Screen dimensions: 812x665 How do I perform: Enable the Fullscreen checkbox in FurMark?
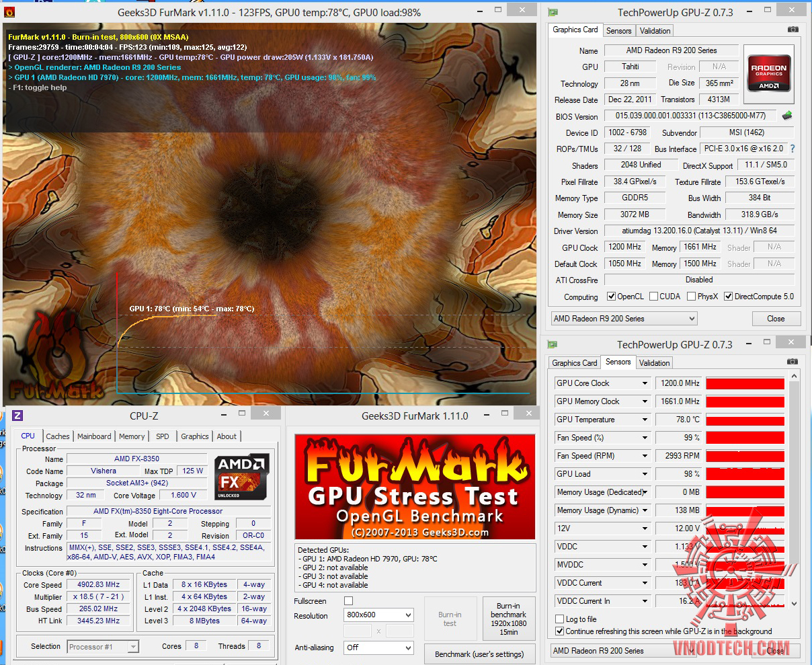coord(348,601)
